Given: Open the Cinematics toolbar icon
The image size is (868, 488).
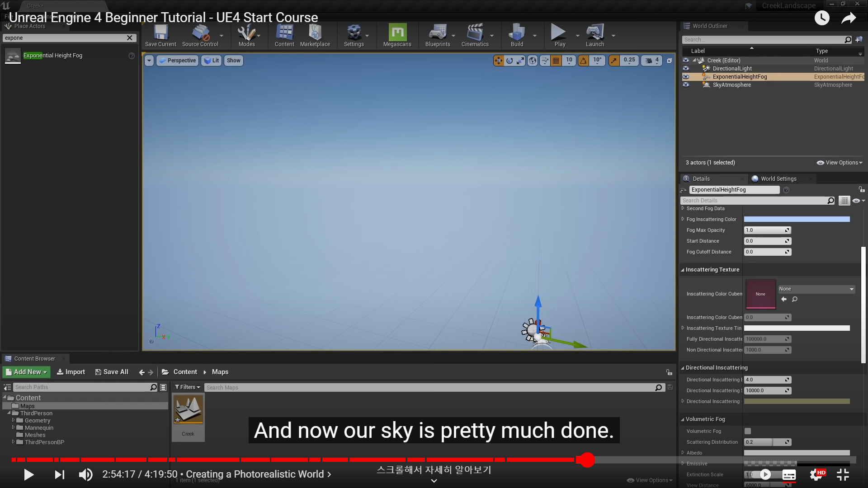Looking at the screenshot, I should coord(475,33).
